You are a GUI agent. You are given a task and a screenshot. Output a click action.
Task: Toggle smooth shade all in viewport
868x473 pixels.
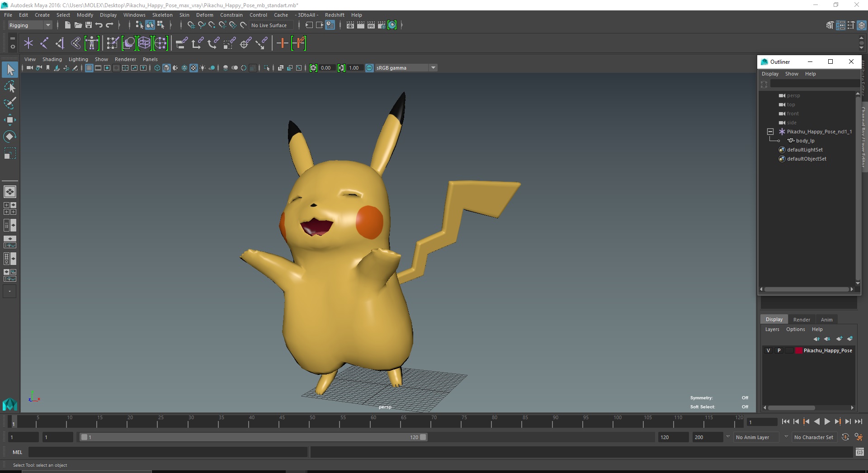pos(166,68)
